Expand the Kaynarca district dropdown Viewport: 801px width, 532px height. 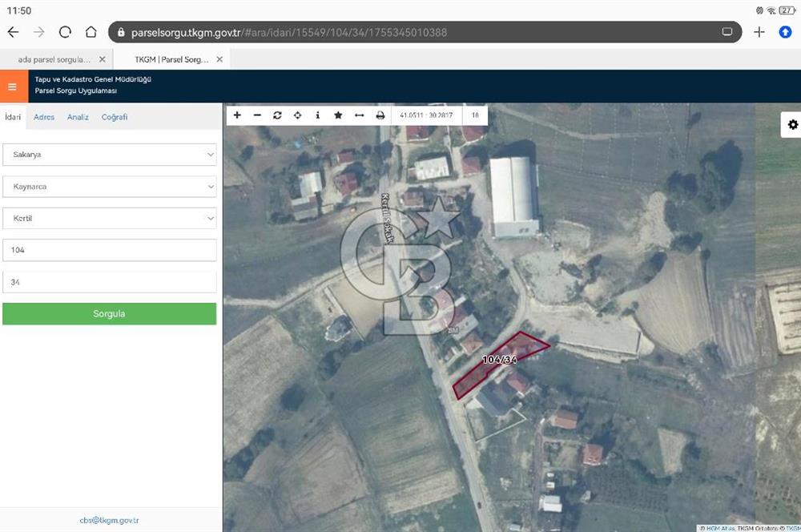point(109,187)
